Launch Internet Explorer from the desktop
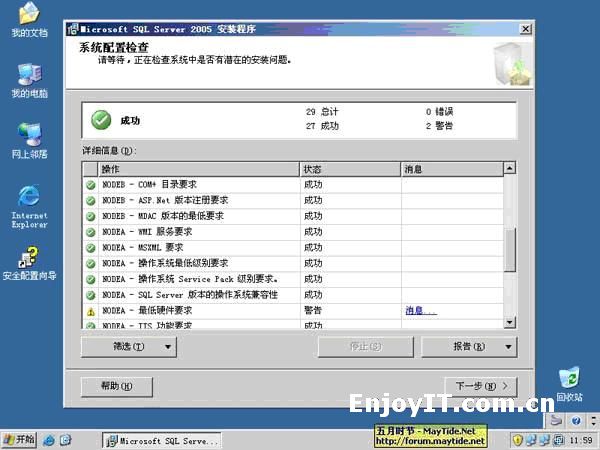Image resolution: width=600 pixels, height=450 pixels. click(x=29, y=207)
